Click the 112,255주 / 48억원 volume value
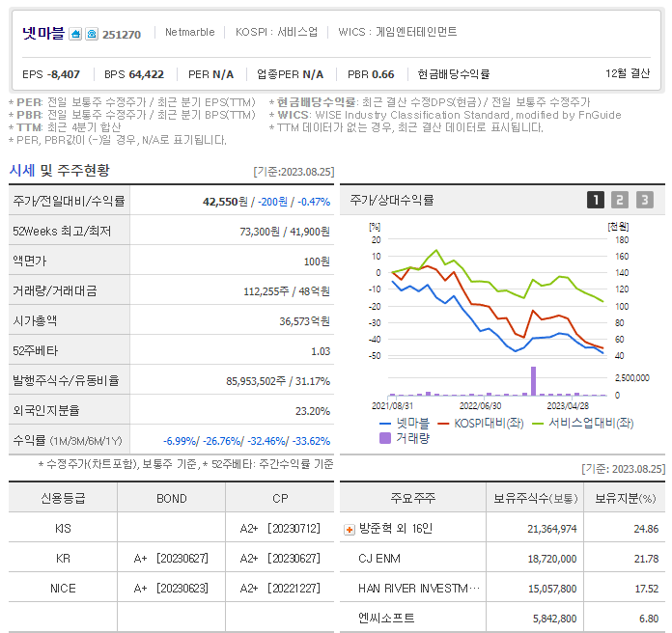This screenshot has width=672, height=633. click(x=287, y=291)
